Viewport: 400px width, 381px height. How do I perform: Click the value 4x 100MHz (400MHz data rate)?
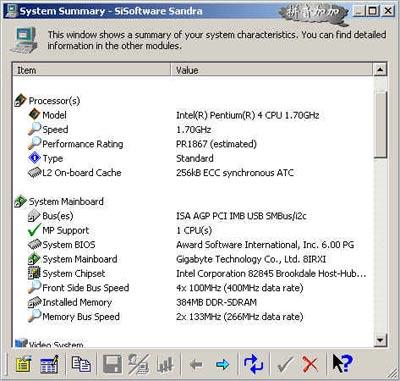[240, 288]
